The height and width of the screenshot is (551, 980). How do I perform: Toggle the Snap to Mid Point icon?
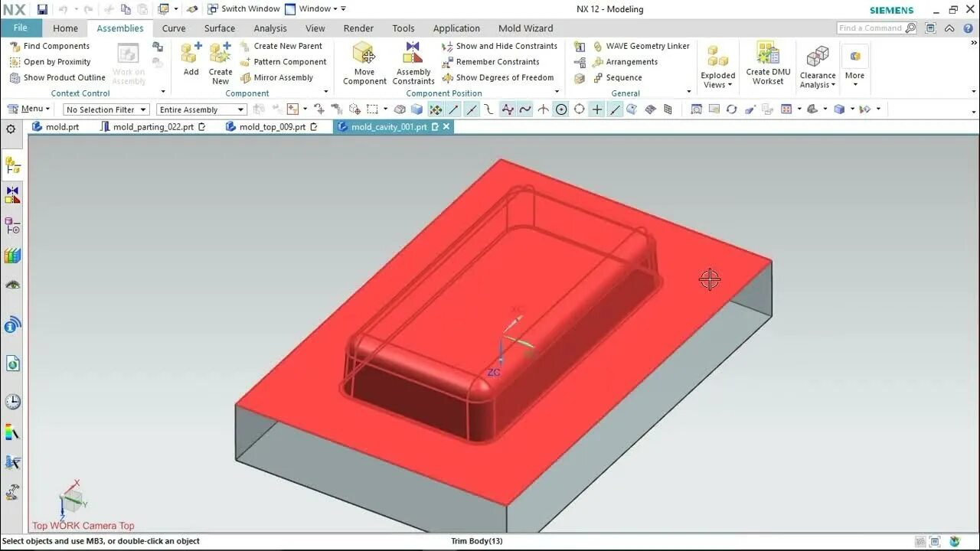[x=472, y=109]
